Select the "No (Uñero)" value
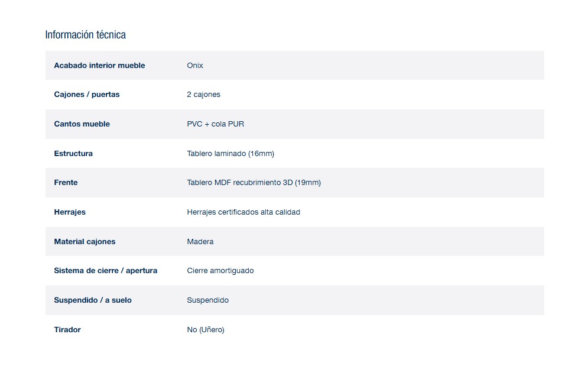588x373 pixels. coord(206,330)
